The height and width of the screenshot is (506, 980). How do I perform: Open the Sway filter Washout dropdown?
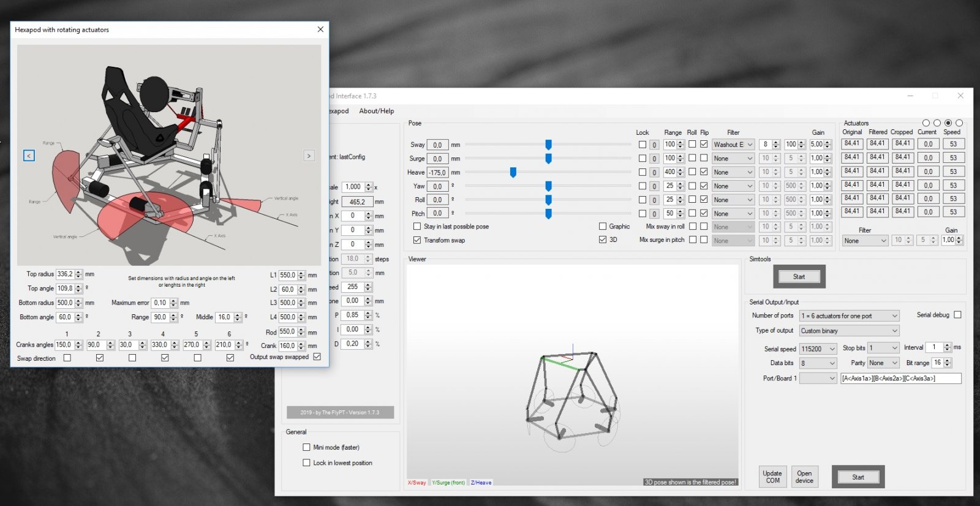tap(733, 145)
